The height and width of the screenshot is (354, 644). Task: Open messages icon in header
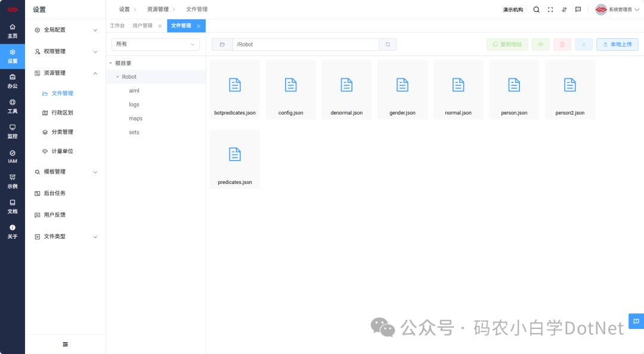pyautogui.click(x=578, y=10)
